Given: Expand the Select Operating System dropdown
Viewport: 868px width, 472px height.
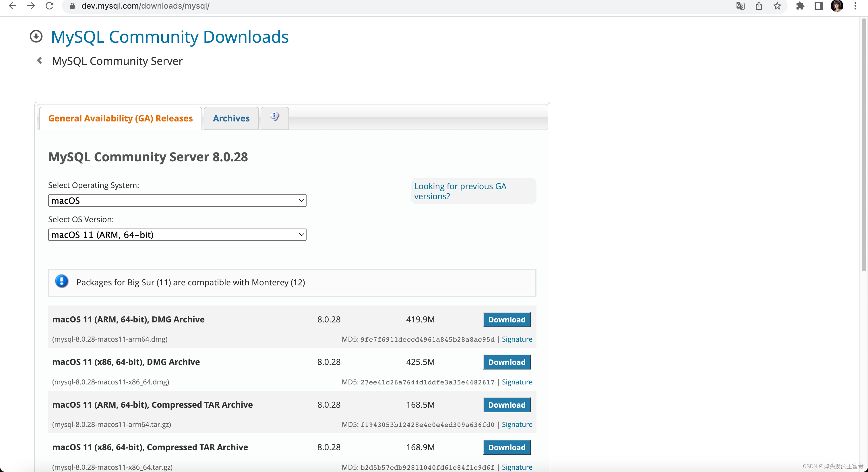Looking at the screenshot, I should coord(177,201).
